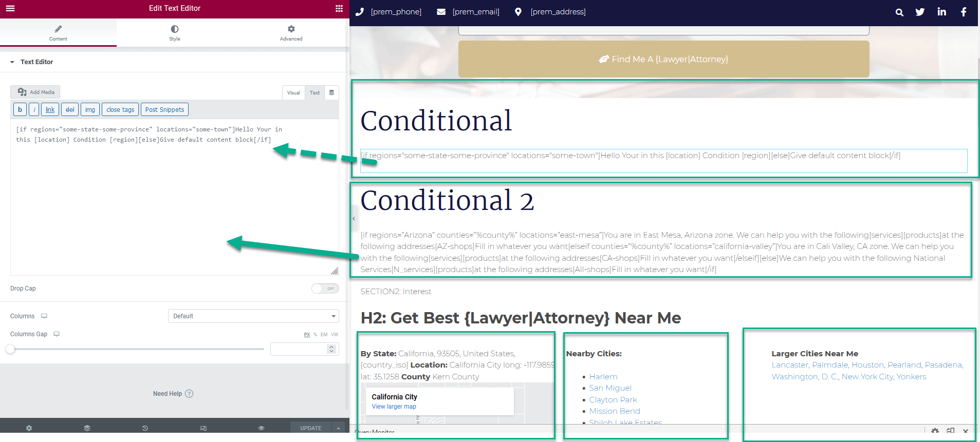
Task: Open the Navigator layers icon
Action: click(x=87, y=428)
